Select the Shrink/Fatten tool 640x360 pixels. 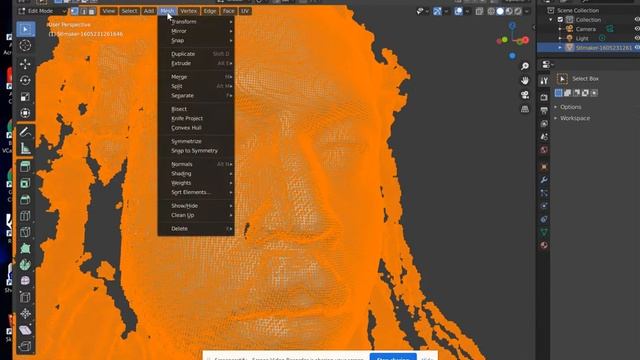click(25, 313)
